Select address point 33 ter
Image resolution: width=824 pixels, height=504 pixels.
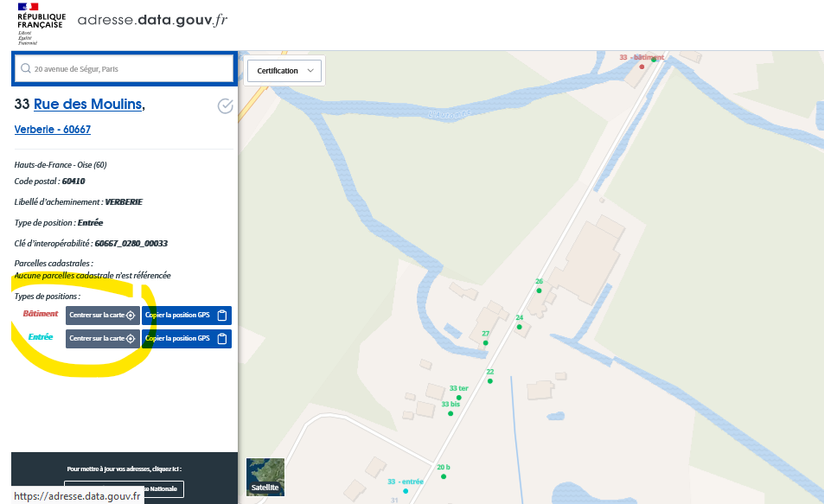459,398
